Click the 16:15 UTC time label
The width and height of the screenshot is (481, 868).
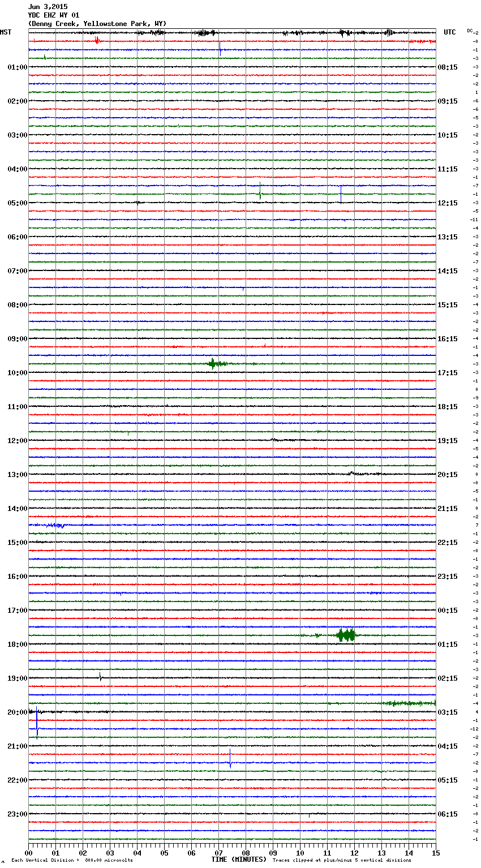(448, 339)
